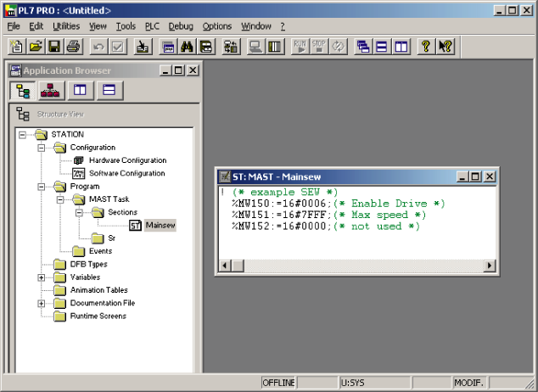Open the File menu
This screenshot has height=392, width=538.
(14, 26)
